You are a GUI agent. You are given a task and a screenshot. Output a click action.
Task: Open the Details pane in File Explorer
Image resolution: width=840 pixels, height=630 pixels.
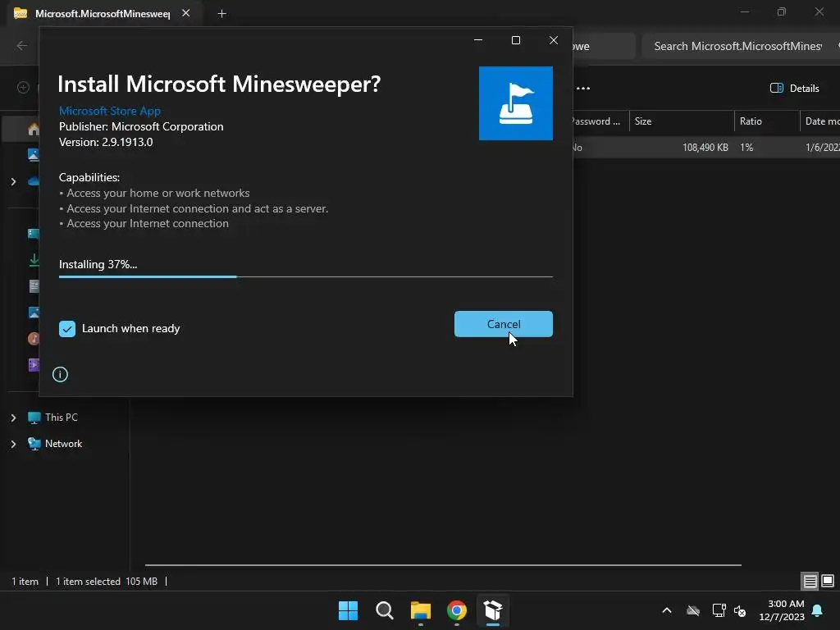pyautogui.click(x=794, y=89)
